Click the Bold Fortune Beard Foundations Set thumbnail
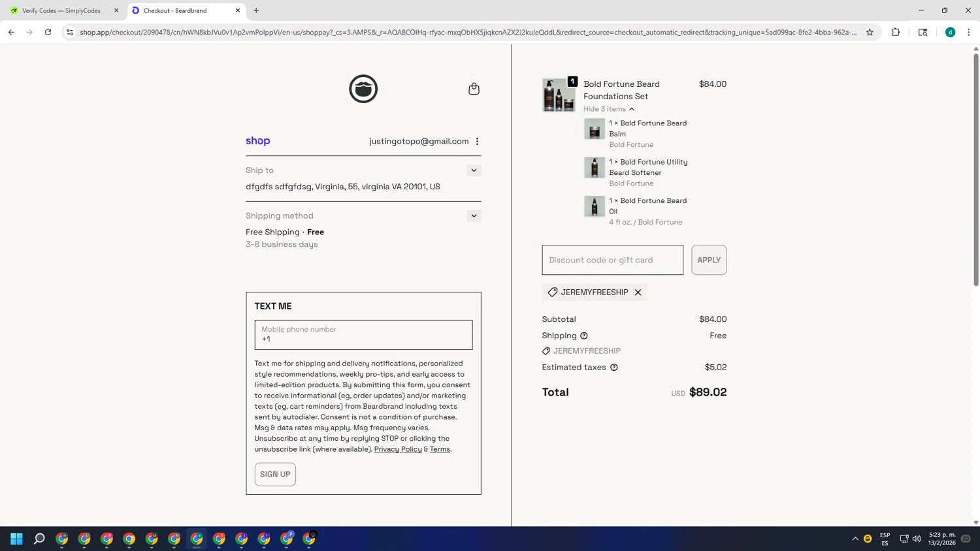Image resolution: width=980 pixels, height=551 pixels. 559,95
